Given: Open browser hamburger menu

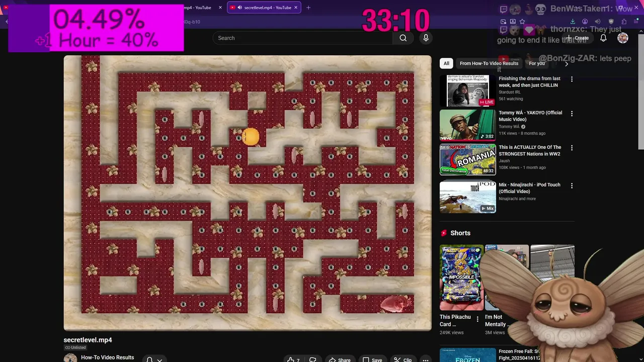Looking at the screenshot, I should (636, 22).
